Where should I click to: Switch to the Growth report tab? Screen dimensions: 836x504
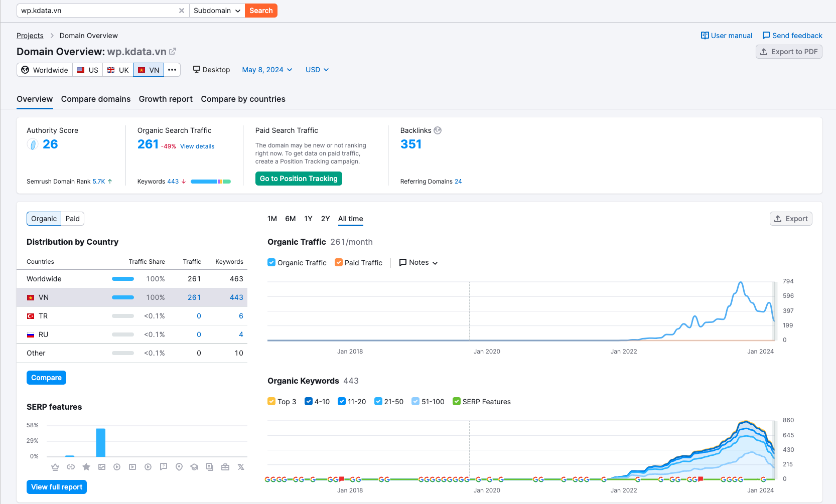(x=166, y=99)
